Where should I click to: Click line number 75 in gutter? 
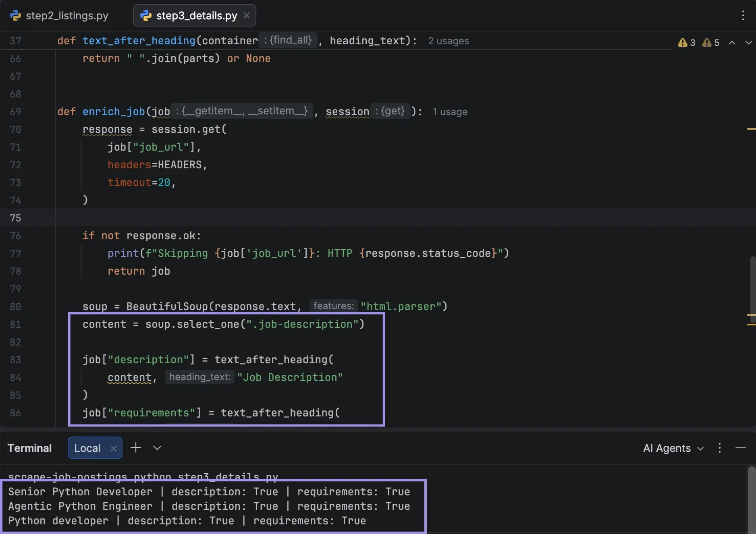pos(15,218)
